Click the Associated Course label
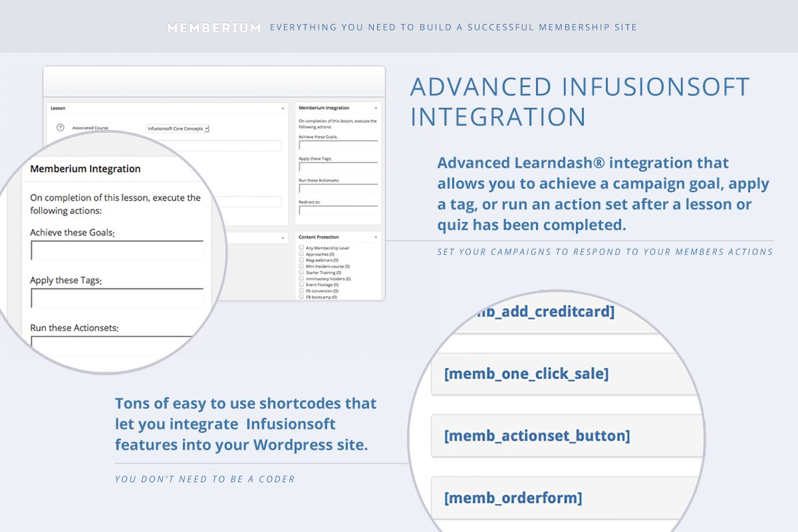Viewport: 798px width, 532px height. (90, 128)
